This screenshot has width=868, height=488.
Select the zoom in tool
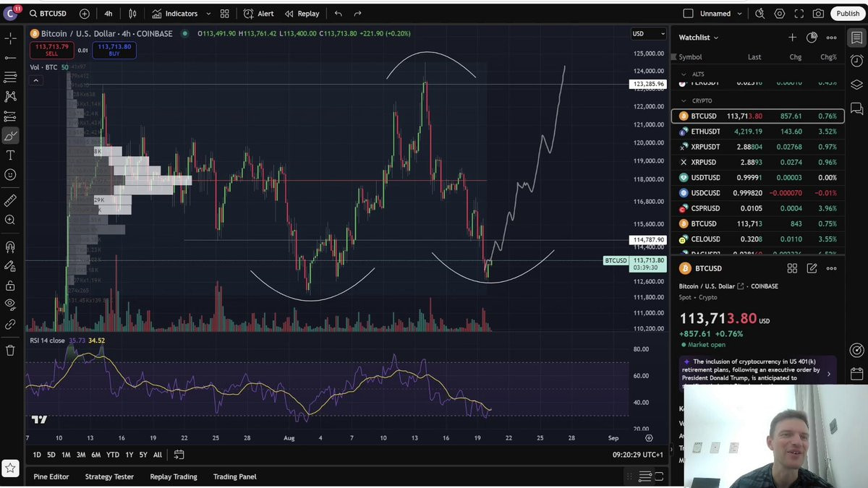tap(10, 220)
